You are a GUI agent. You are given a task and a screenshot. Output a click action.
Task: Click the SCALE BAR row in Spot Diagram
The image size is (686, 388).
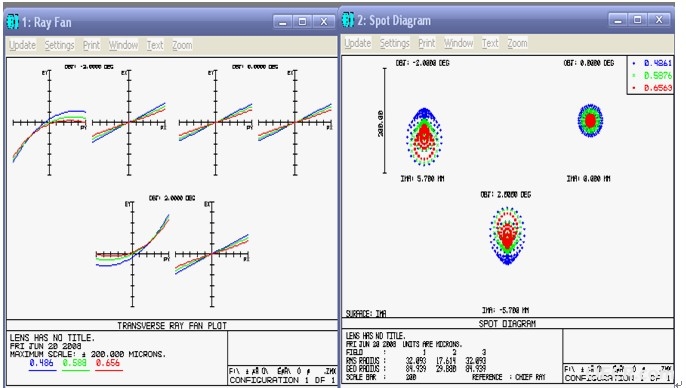[x=381, y=377]
